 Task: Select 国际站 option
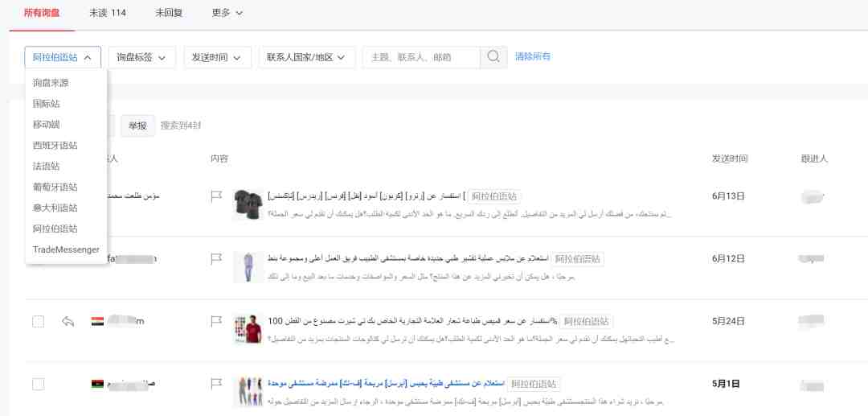click(66, 104)
